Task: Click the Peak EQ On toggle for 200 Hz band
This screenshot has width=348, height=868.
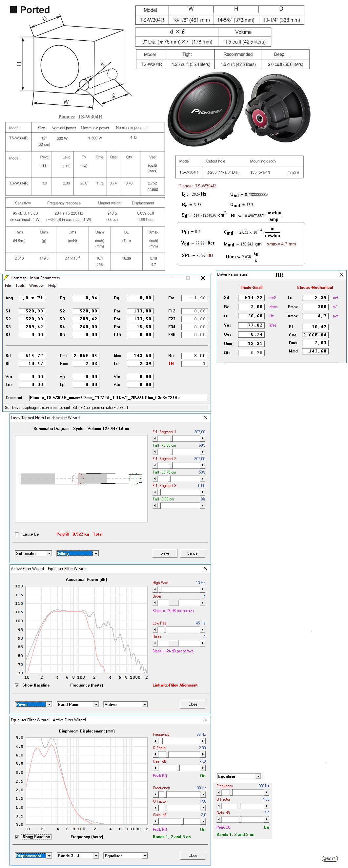Action: (266, 827)
